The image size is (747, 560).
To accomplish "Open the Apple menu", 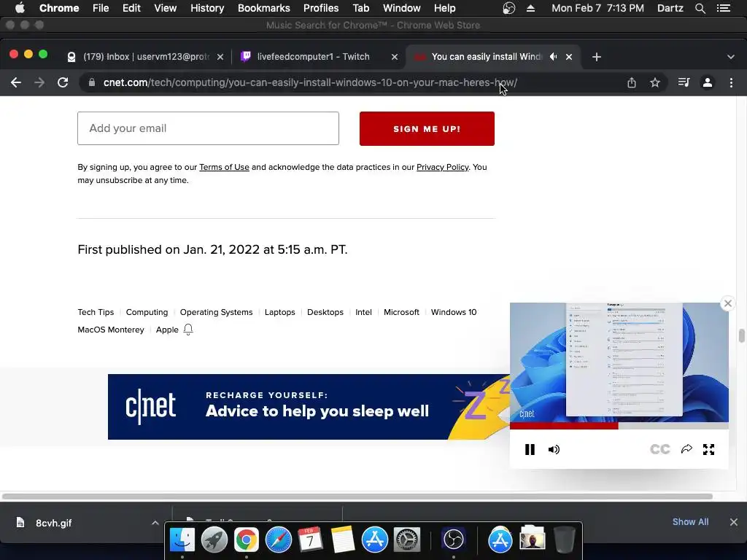I will pos(20,8).
